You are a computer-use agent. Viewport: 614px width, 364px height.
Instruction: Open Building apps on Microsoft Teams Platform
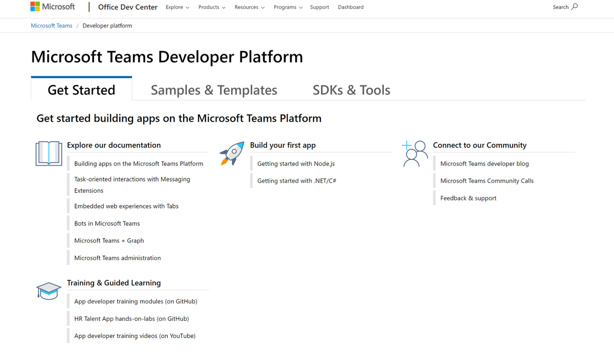click(x=139, y=164)
